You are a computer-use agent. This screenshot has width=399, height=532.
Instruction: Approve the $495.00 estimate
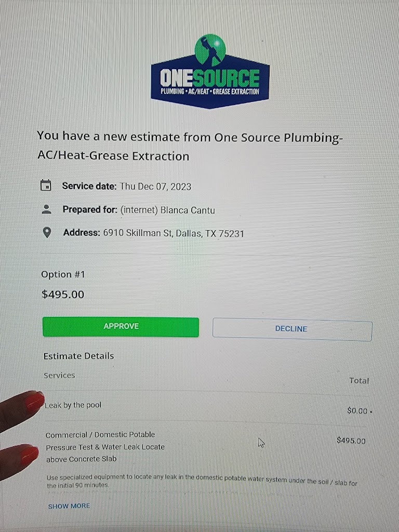tap(121, 327)
